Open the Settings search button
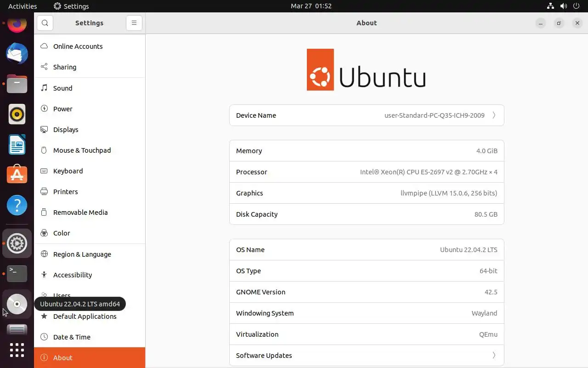The height and width of the screenshot is (368, 588). (45, 23)
